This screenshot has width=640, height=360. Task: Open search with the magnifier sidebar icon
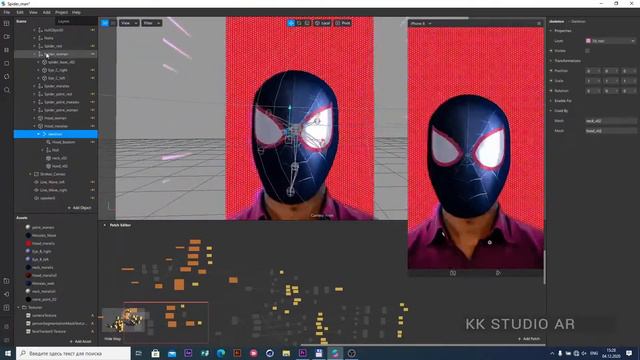pos(7,90)
